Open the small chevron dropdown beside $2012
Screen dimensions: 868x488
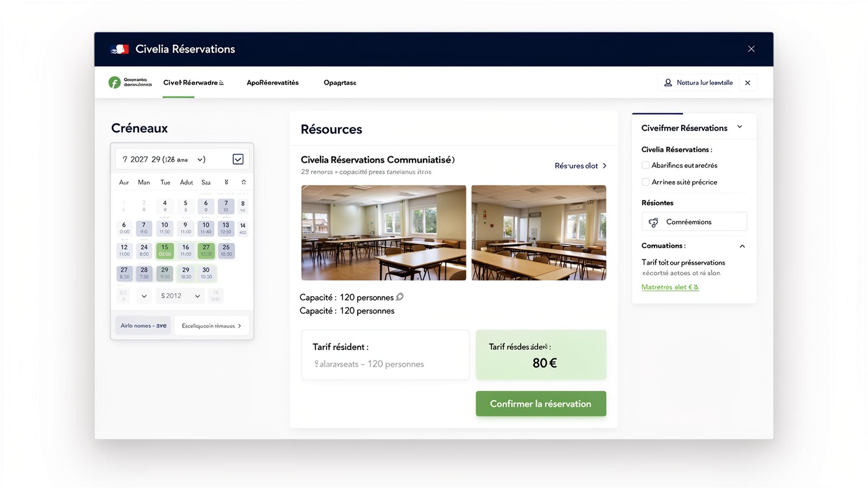[144, 296]
